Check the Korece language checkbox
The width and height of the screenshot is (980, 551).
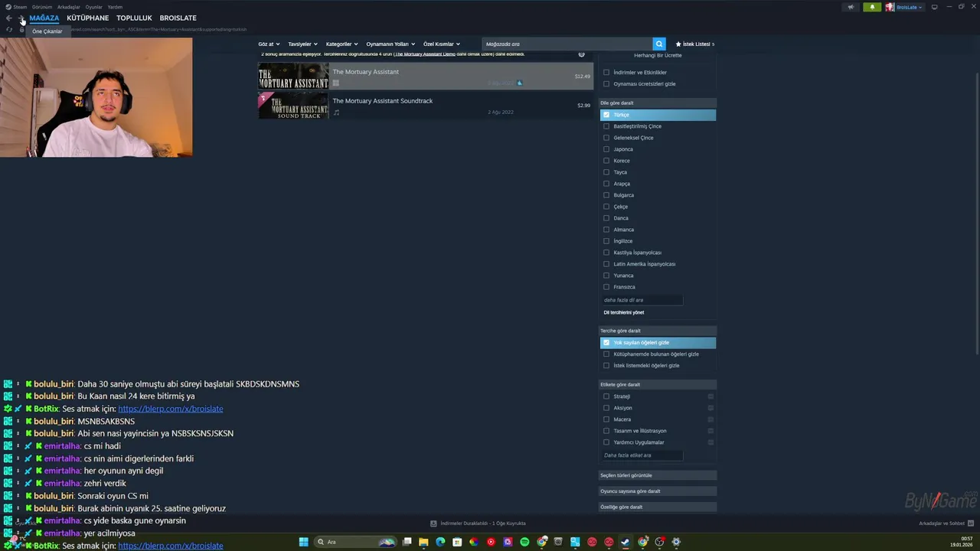(x=606, y=161)
